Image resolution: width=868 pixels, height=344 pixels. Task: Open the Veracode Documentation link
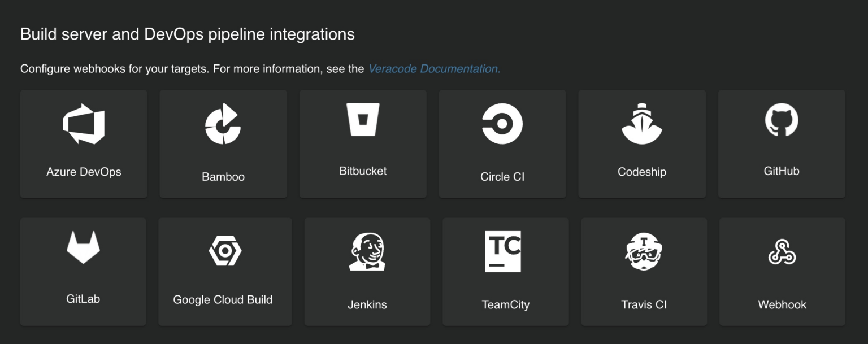[x=433, y=68]
